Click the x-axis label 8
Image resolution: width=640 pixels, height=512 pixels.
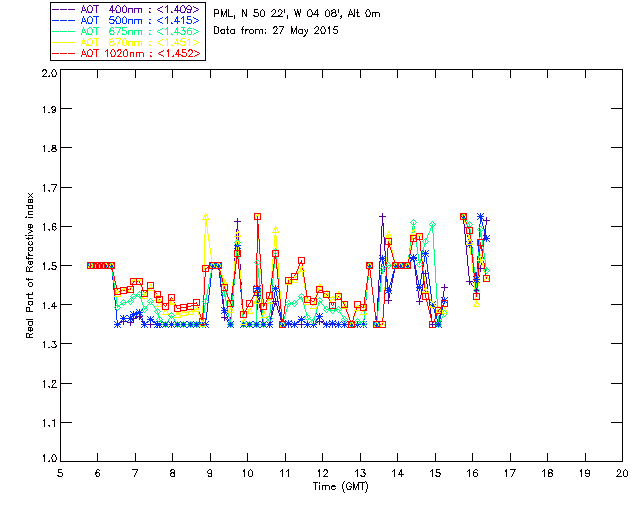pyautogui.click(x=173, y=473)
